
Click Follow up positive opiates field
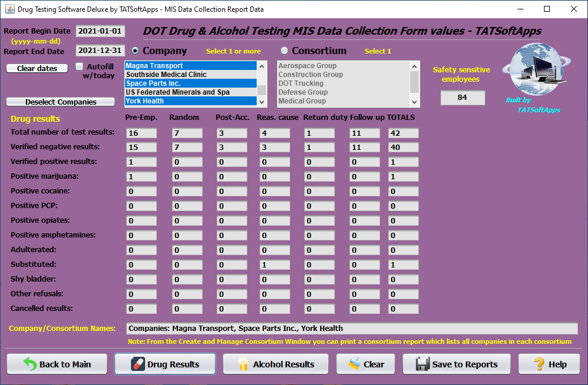(x=365, y=220)
